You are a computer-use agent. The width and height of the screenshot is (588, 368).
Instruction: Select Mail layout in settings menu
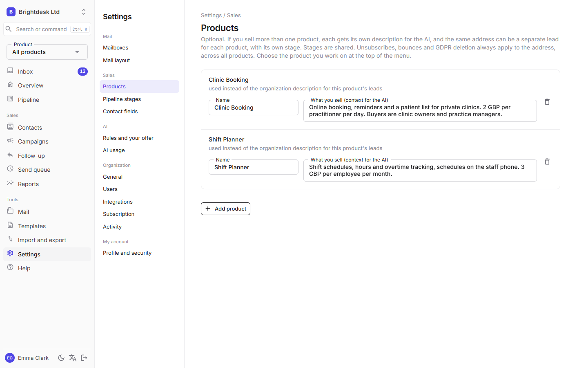point(139,60)
